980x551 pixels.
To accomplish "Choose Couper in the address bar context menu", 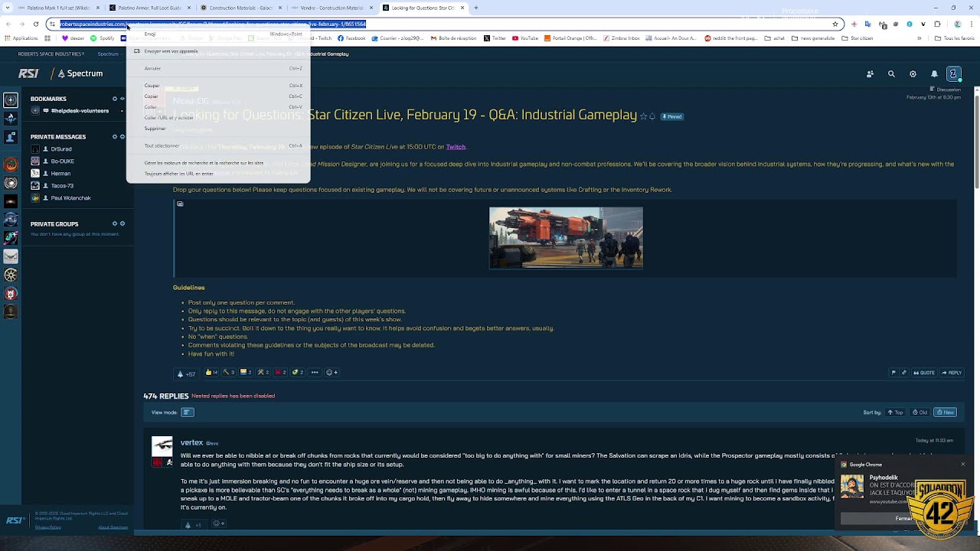I will point(218,86).
